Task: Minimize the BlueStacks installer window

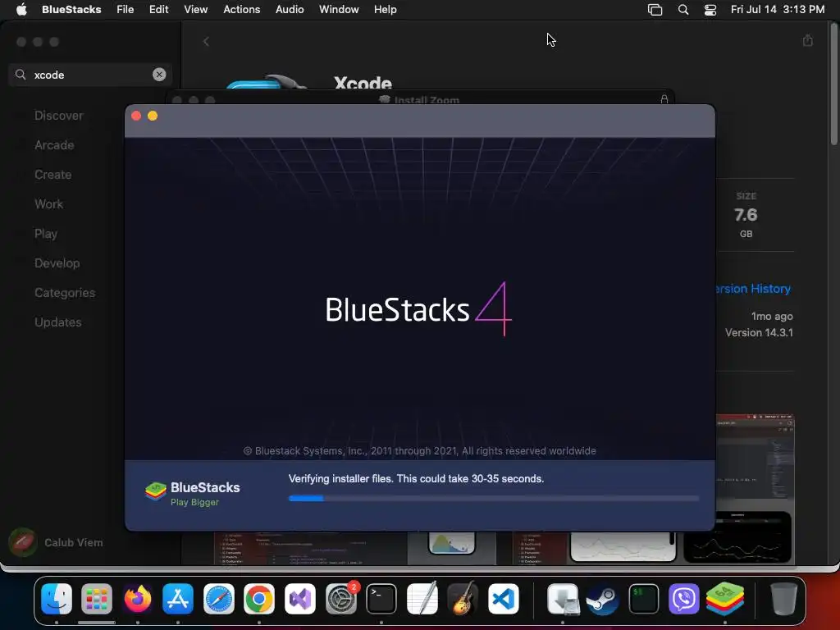Action: [153, 116]
